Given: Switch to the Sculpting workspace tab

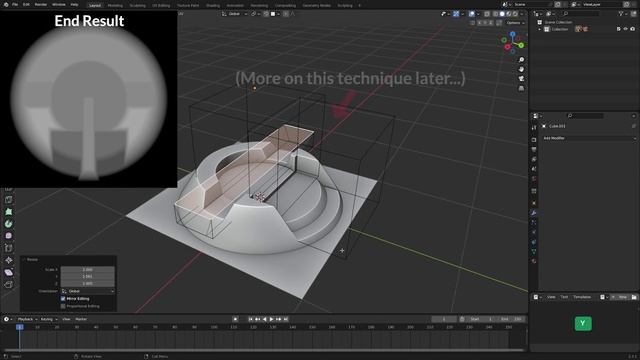Looking at the screenshot, I should pyautogui.click(x=137, y=5).
